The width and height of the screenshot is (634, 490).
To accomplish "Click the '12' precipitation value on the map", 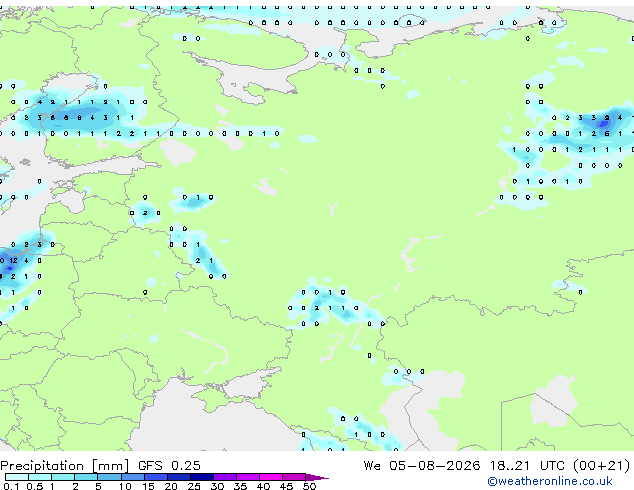I will click(13, 261).
